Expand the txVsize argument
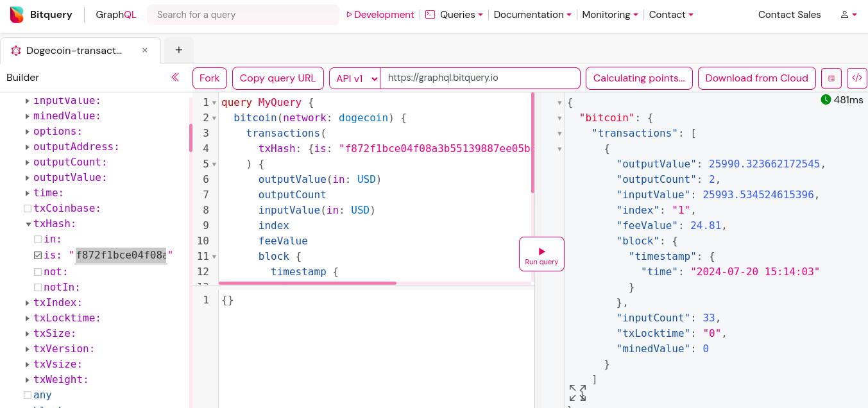Image resolution: width=868 pixels, height=408 pixels. coord(28,364)
